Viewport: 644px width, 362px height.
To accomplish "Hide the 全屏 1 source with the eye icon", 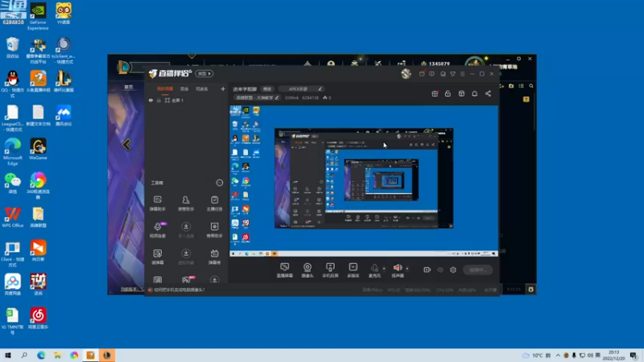I will pos(151,100).
